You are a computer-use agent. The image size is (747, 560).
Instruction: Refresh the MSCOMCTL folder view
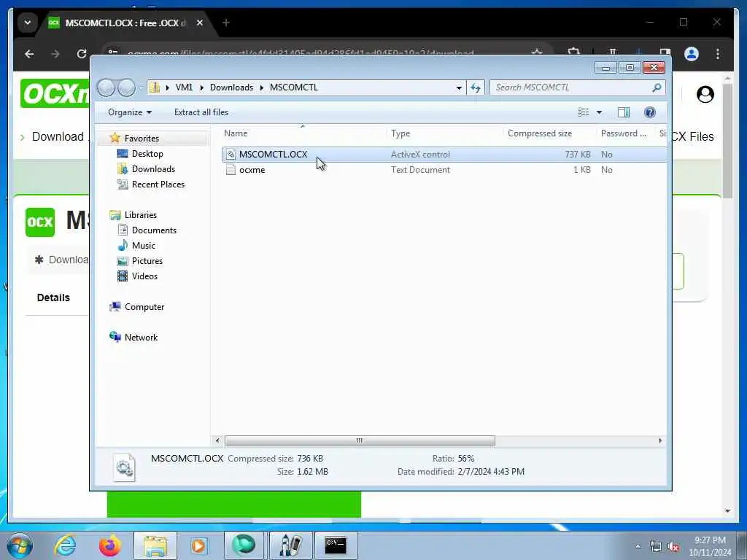click(x=476, y=87)
